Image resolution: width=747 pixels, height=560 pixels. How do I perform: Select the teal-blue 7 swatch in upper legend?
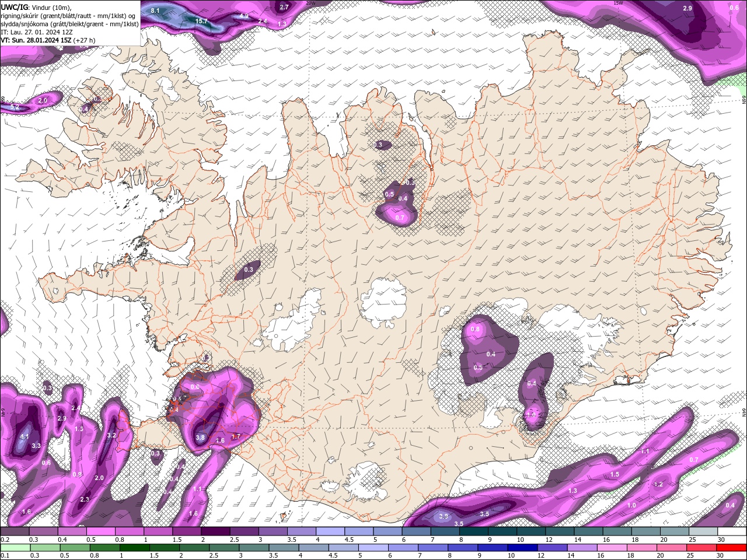pos(445,531)
